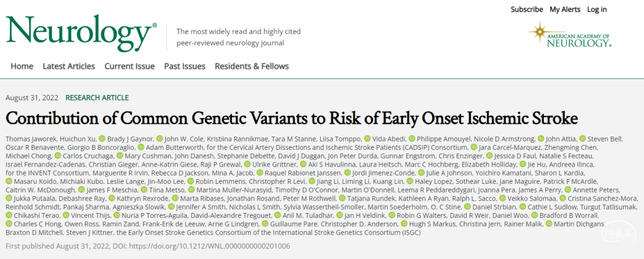Open the Latest Articles menu
The image size is (644, 259).
(69, 66)
